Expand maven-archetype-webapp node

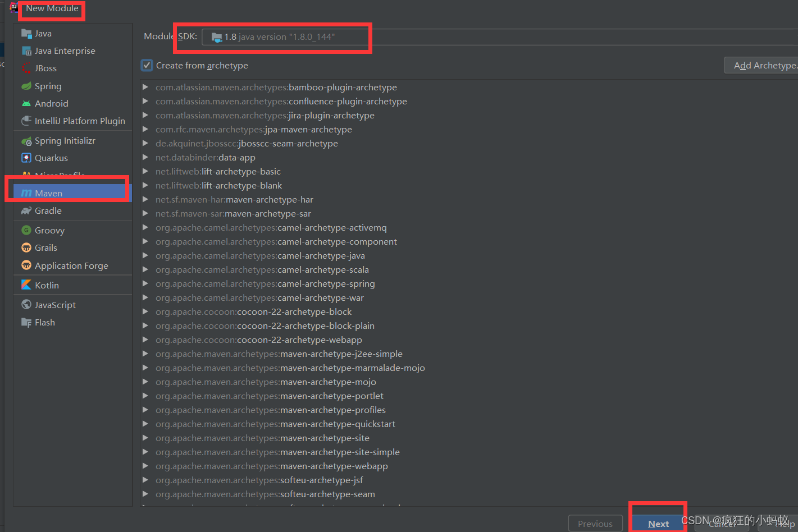[145, 466]
